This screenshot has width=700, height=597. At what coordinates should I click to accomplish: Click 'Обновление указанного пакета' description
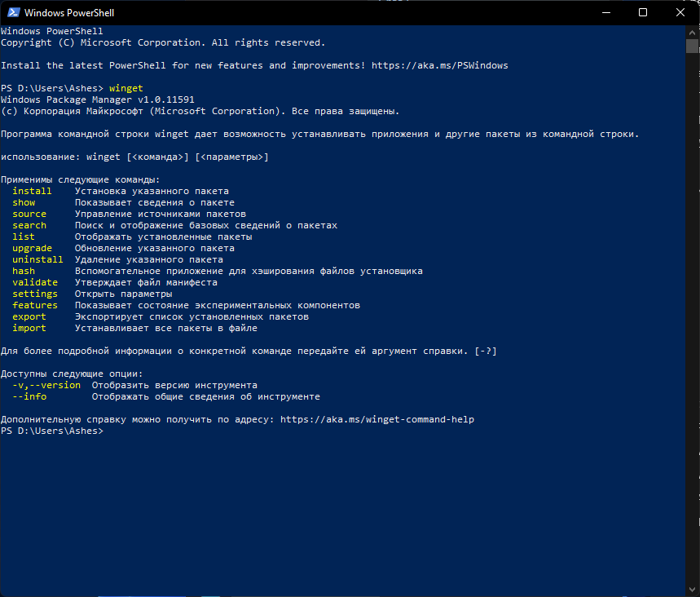click(155, 249)
